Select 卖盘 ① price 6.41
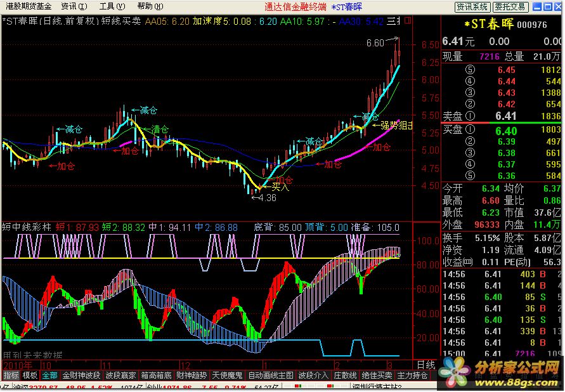 (505, 116)
